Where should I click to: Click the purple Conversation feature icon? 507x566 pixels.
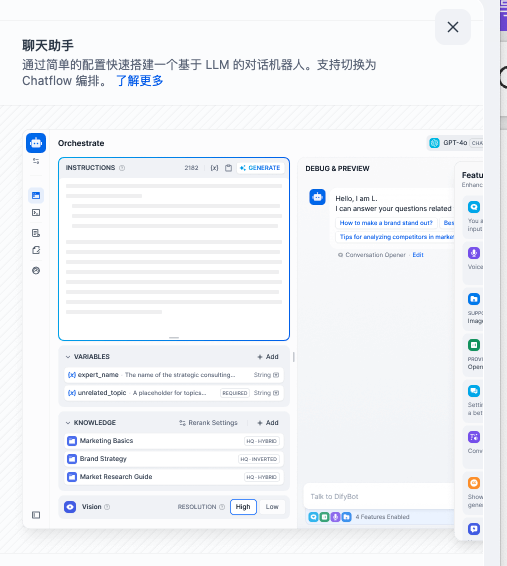(x=474, y=437)
